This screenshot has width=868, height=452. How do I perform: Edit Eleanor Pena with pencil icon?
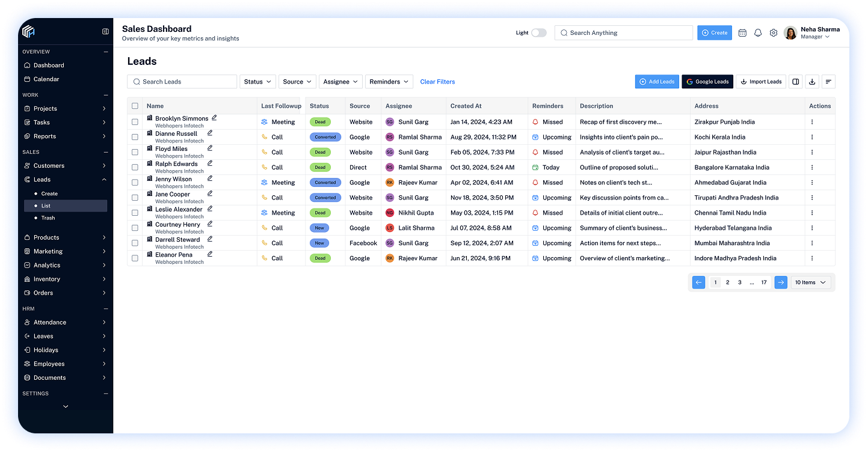point(210,254)
